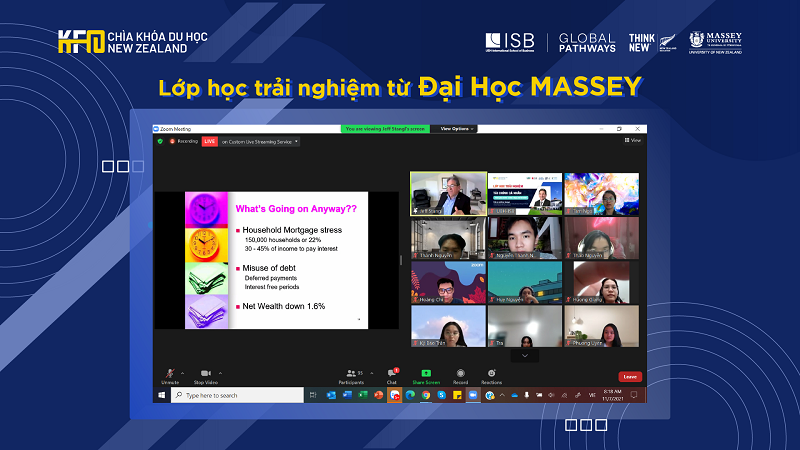
Task: Stop Video in the Zoom toolbar
Action: point(206,377)
